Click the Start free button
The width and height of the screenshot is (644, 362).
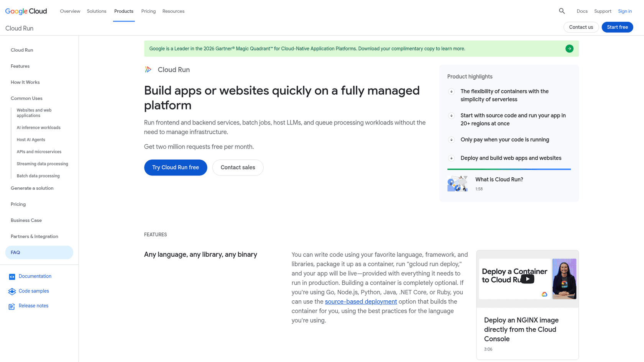coord(617,27)
